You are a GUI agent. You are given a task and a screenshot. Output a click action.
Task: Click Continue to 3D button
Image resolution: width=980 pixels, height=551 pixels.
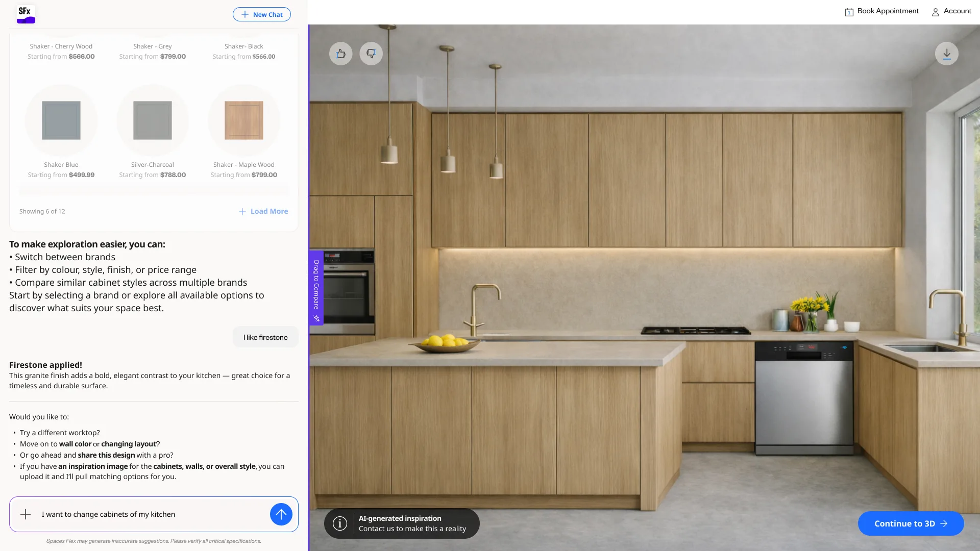[x=911, y=523]
